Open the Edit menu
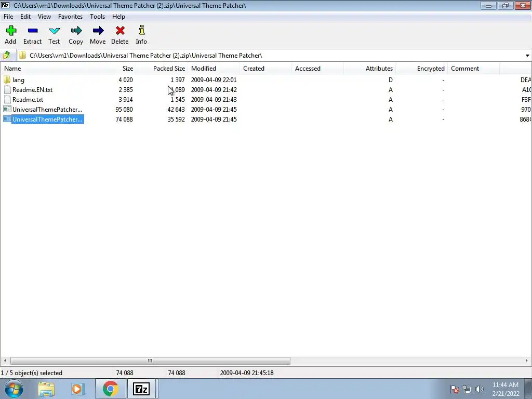The image size is (532, 399). click(x=25, y=16)
